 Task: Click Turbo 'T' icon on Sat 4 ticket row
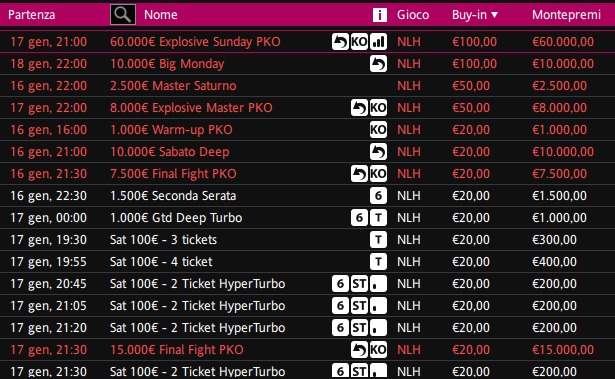pos(378,261)
